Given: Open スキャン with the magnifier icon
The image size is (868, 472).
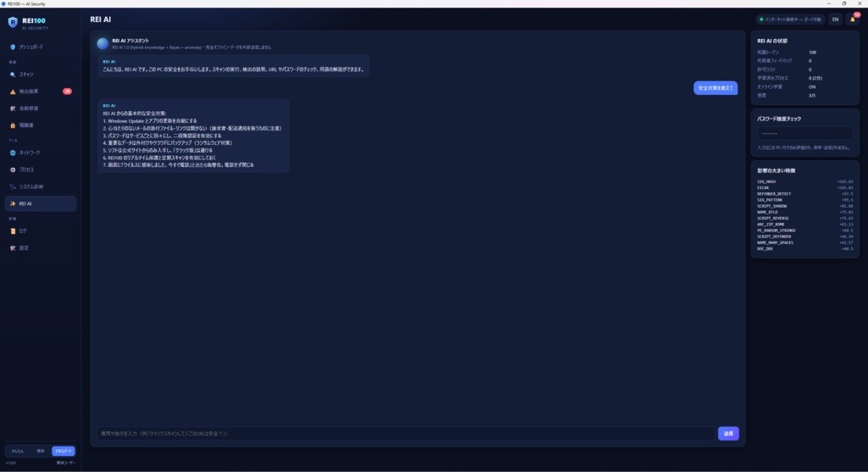Looking at the screenshot, I should point(41,75).
